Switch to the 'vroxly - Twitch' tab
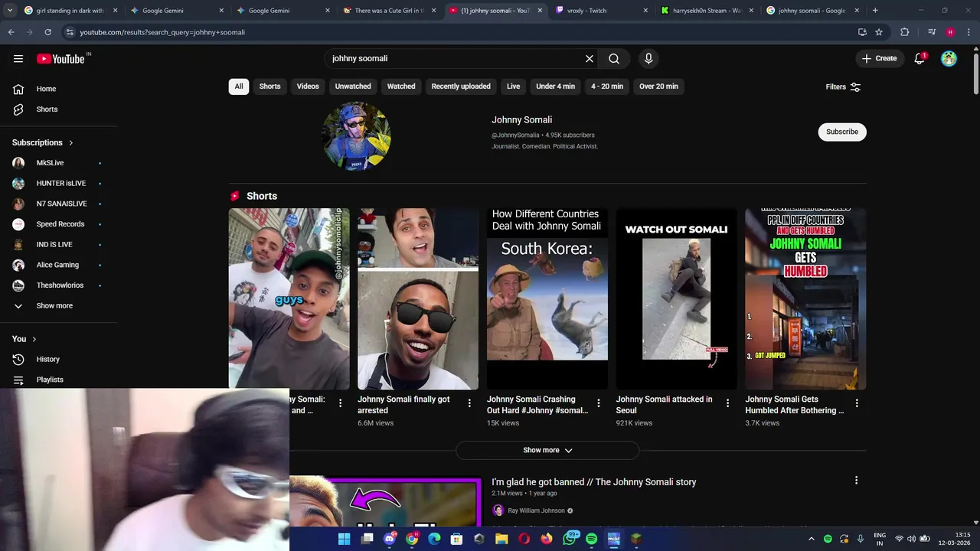This screenshot has height=551, width=980. 600,11
